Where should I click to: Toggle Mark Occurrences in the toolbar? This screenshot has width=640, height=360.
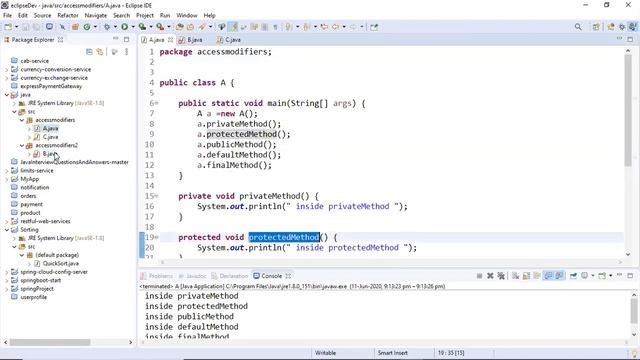coord(233,27)
